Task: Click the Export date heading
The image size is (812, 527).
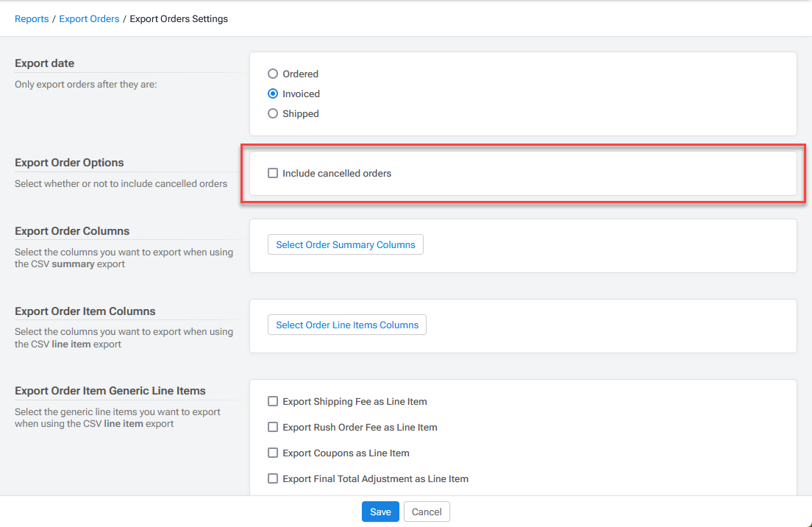Action: click(x=45, y=63)
